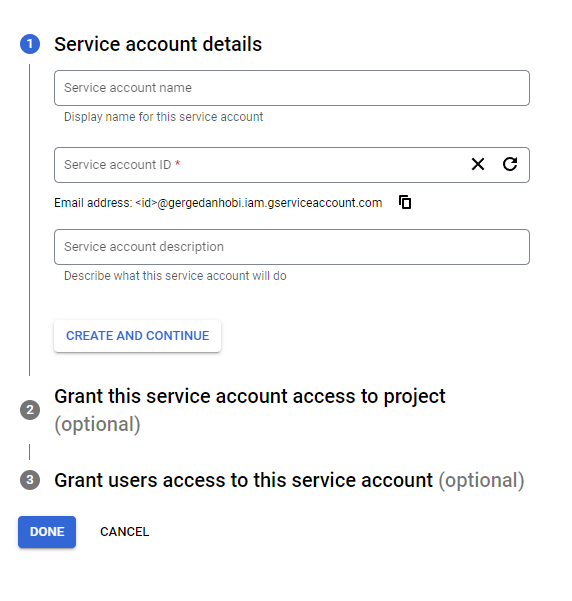Click '(optional)' label beside step 3 heading

(482, 480)
